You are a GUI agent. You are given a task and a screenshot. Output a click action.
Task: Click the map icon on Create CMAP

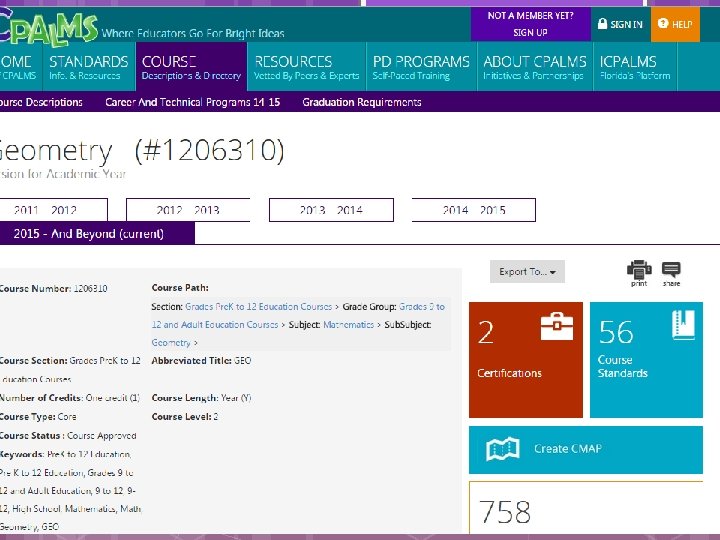(x=503, y=449)
